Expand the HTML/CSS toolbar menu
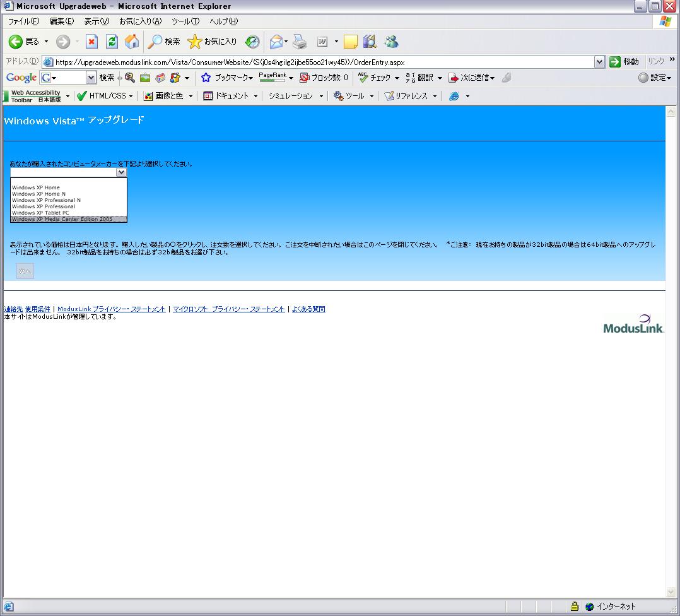 click(x=131, y=97)
